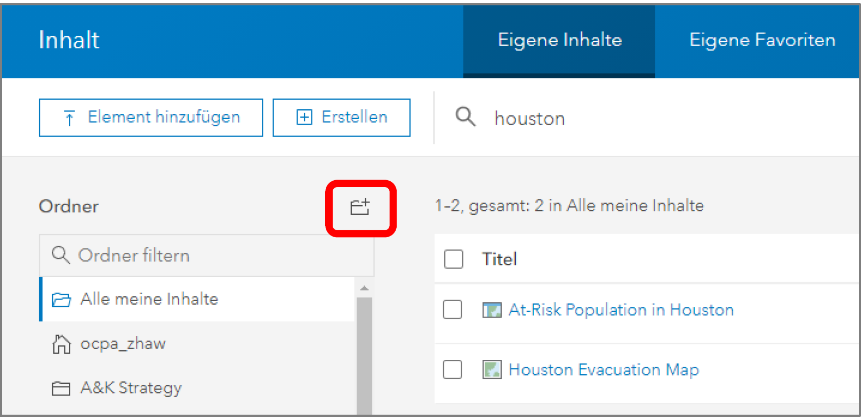
Task: Click the magnifier icon in Ordner filtern
Action: [61, 255]
